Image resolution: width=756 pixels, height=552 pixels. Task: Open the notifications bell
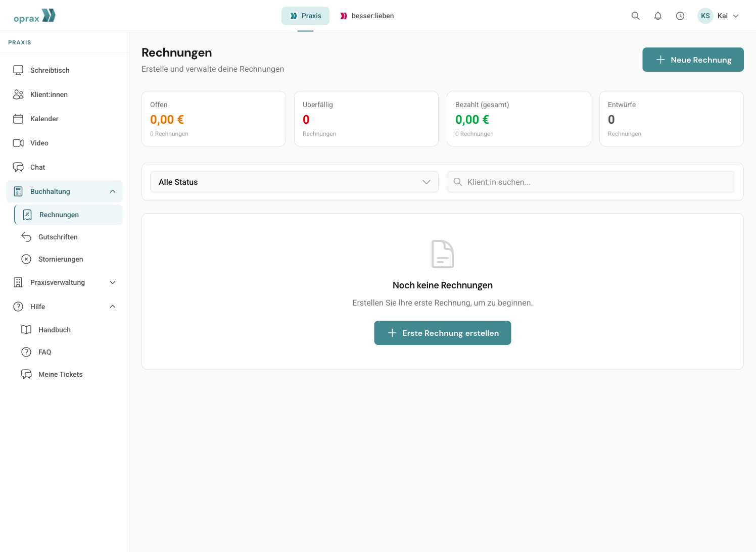[x=658, y=16]
